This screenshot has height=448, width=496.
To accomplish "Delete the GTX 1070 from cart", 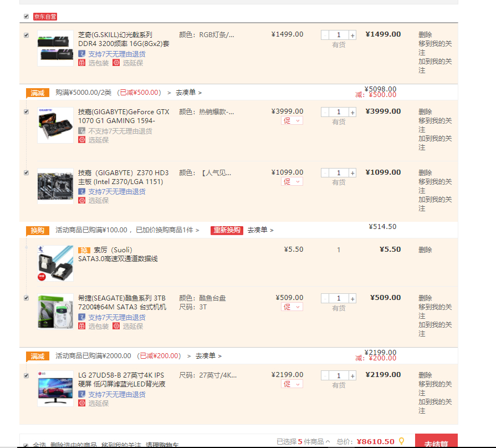I will click(425, 111).
